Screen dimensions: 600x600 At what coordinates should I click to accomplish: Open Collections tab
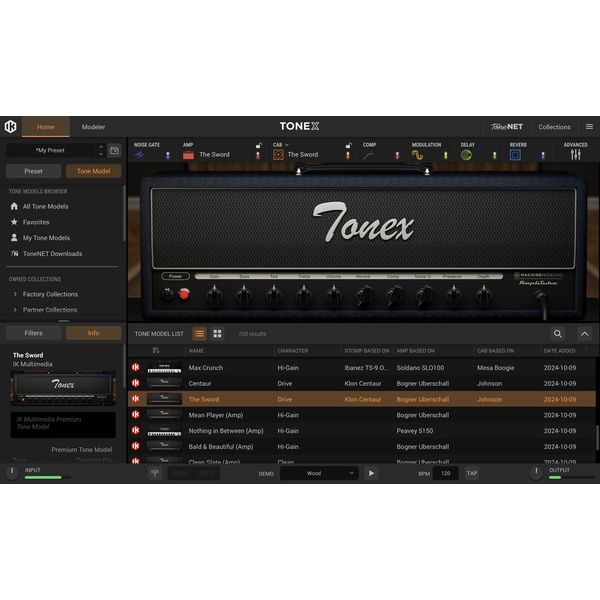click(x=554, y=127)
